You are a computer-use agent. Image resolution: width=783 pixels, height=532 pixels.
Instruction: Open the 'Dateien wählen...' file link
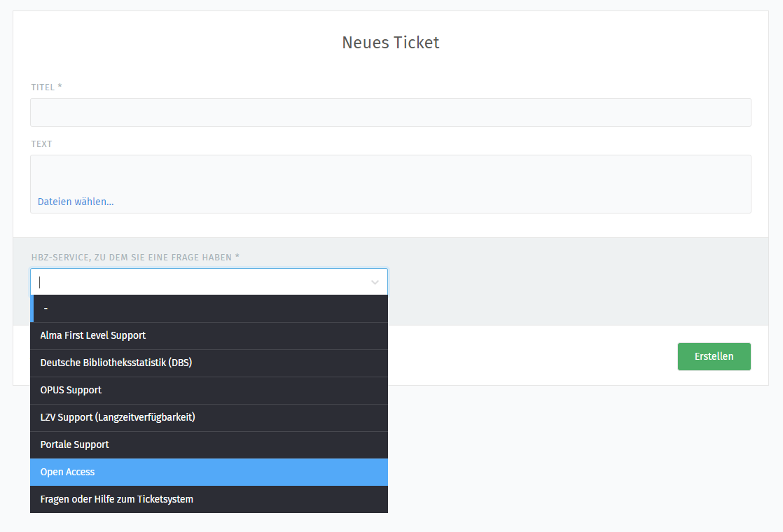click(x=76, y=202)
